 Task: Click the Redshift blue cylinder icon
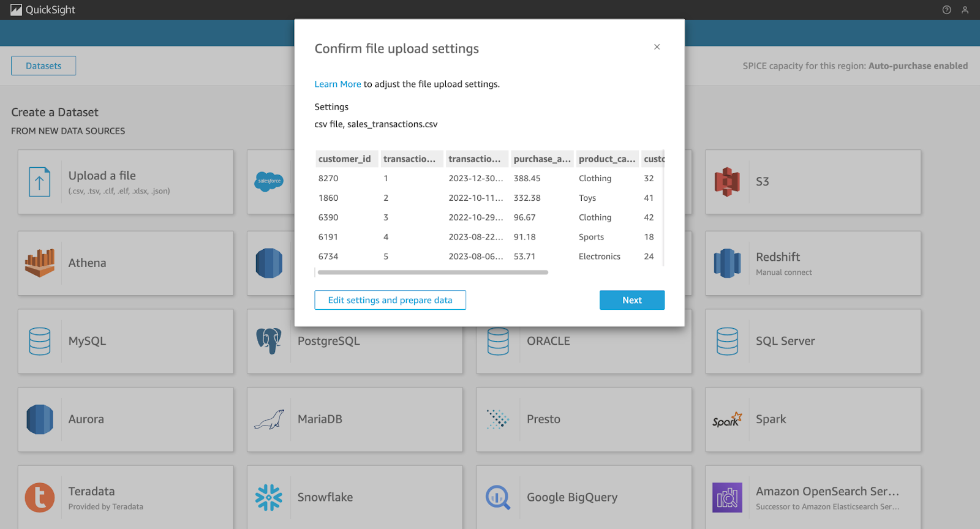pyautogui.click(x=727, y=263)
